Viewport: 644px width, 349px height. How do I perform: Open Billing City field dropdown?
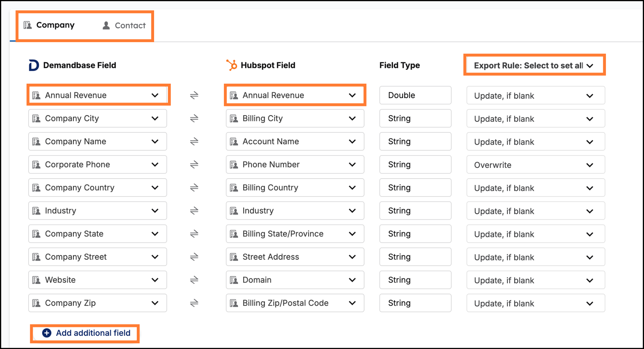(295, 118)
